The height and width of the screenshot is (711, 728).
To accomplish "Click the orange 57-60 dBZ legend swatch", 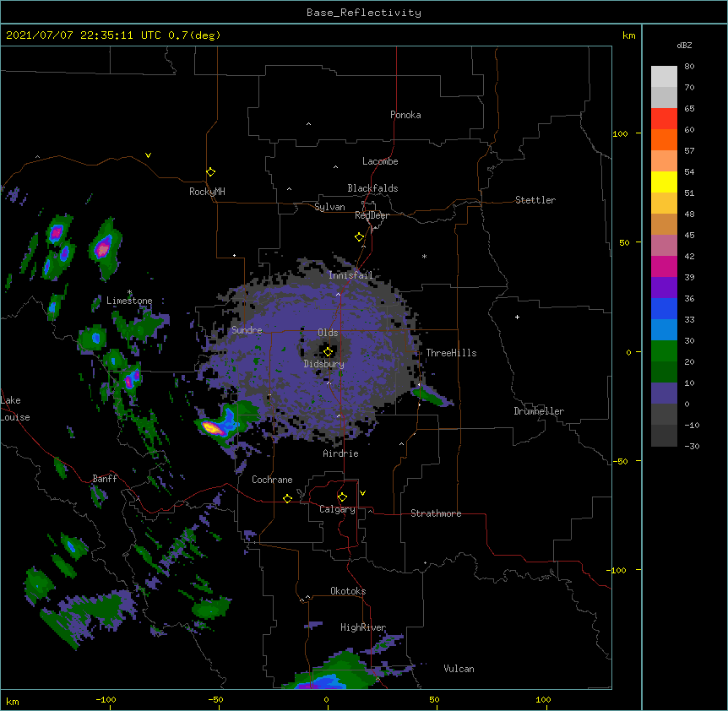I will click(664, 139).
